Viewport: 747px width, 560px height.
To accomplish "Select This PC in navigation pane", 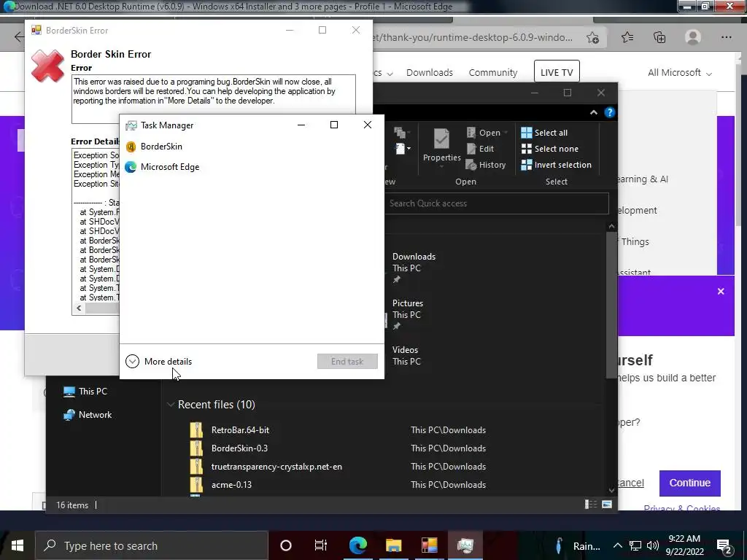I will 86,392.
